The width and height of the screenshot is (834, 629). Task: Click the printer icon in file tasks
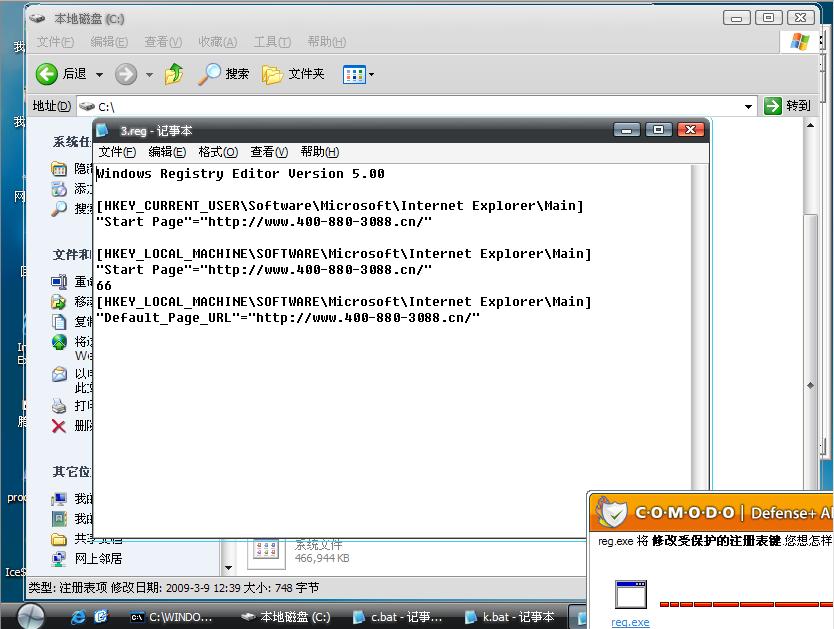(59, 406)
